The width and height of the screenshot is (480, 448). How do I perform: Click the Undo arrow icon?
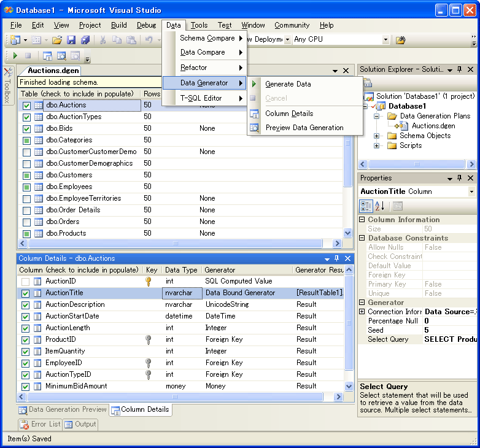tap(149, 40)
